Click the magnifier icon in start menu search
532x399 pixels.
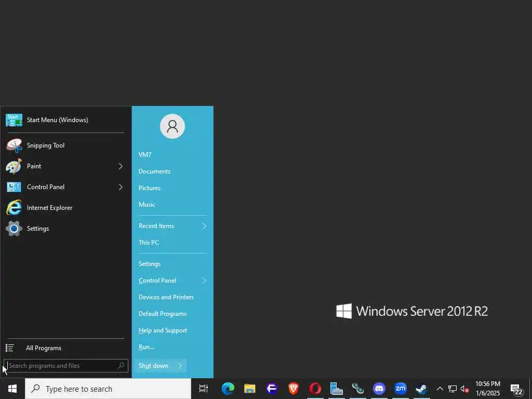pyautogui.click(x=121, y=366)
